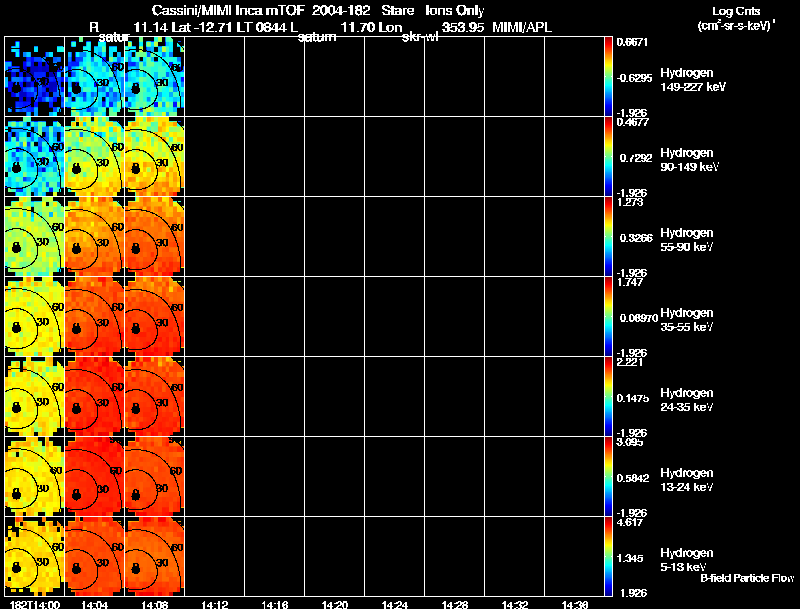The height and width of the screenshot is (609, 800).
Task: Click the color bar for Hydrogen 149-227 keV
Action: point(608,77)
